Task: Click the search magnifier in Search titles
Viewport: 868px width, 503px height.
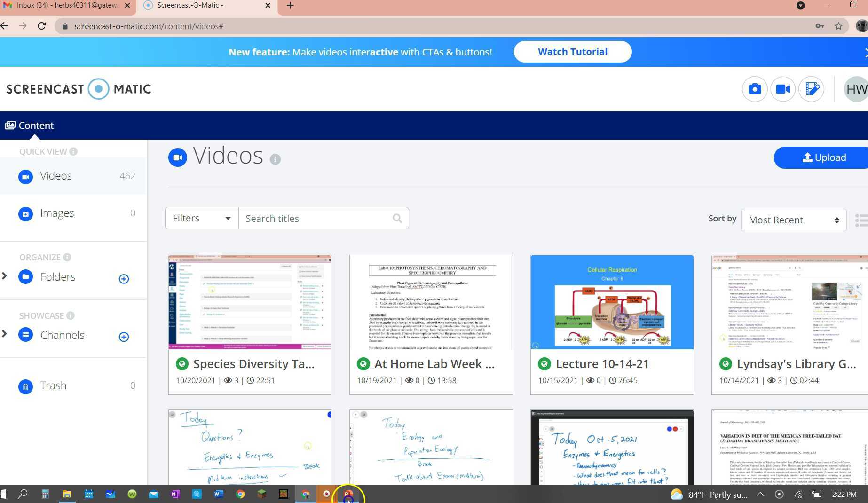Action: click(397, 219)
